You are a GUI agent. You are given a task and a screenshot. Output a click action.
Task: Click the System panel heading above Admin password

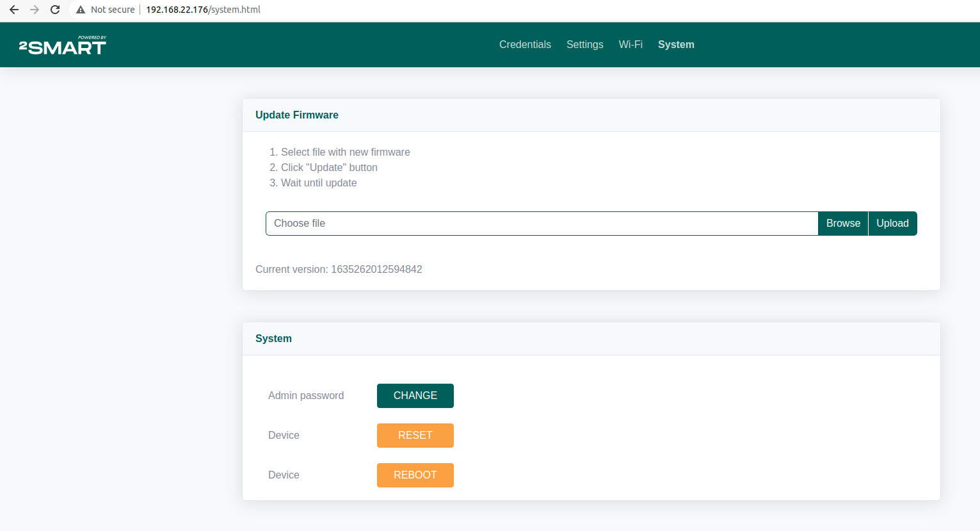pyautogui.click(x=273, y=339)
